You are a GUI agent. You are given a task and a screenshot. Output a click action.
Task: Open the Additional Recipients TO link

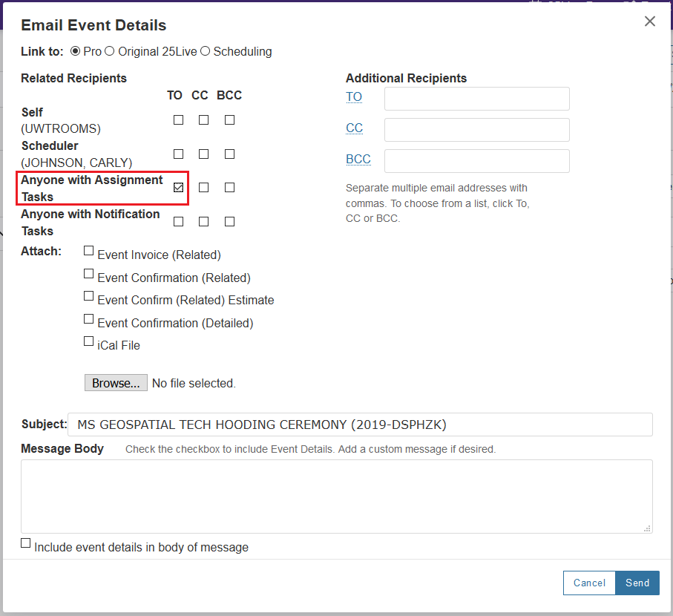pos(354,97)
